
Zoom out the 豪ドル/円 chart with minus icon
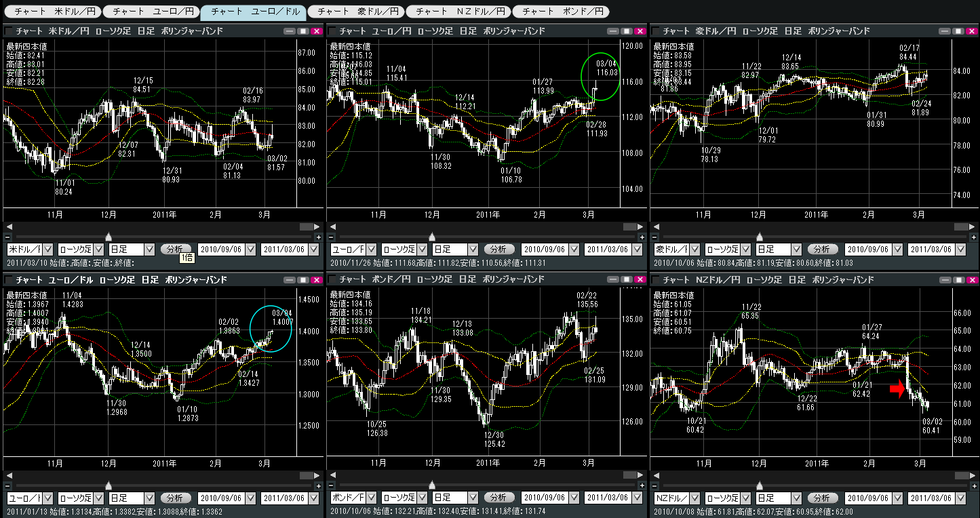654,237
